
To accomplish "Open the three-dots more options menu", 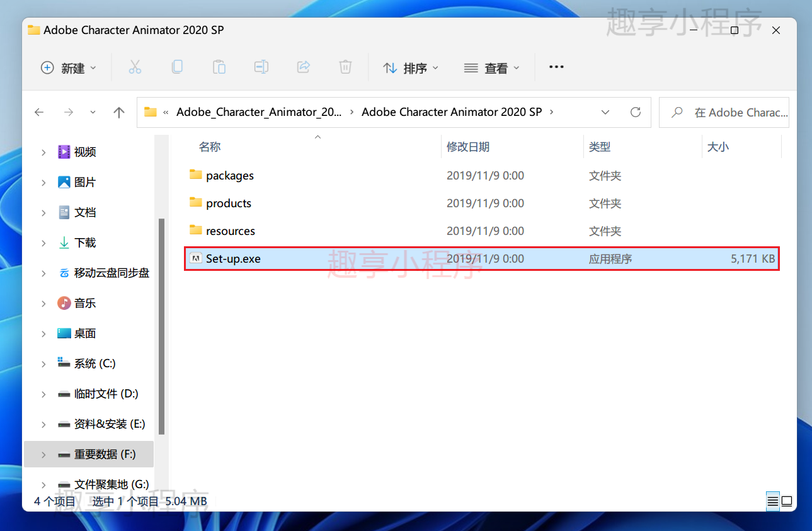I will [556, 67].
